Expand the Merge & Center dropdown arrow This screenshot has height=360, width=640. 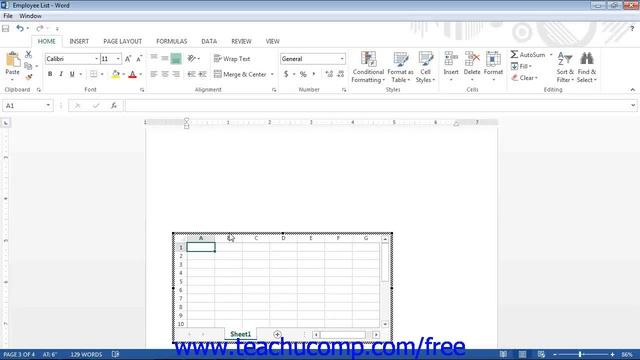click(272, 74)
